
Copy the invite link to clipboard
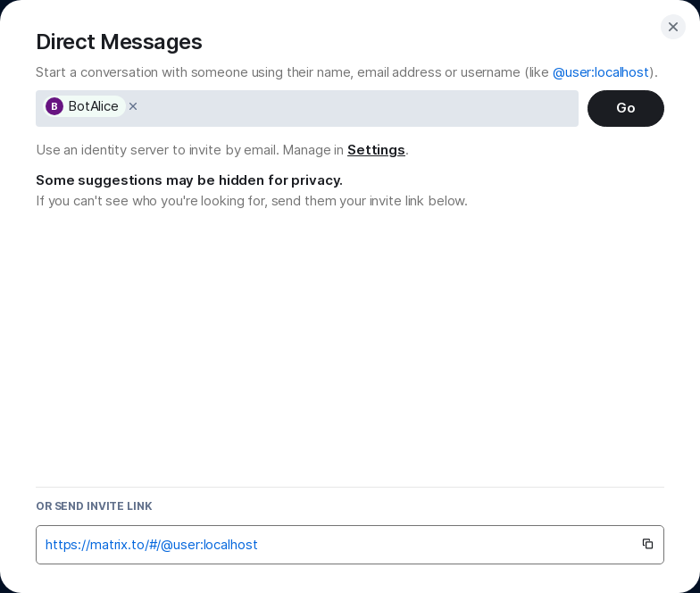648,544
